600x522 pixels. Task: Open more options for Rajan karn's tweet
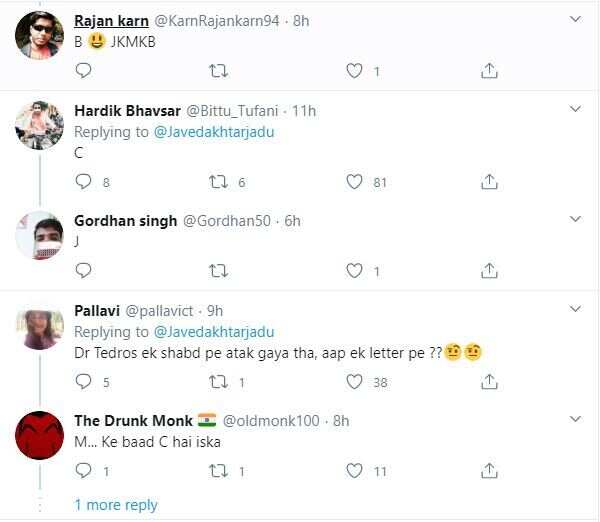(x=574, y=19)
